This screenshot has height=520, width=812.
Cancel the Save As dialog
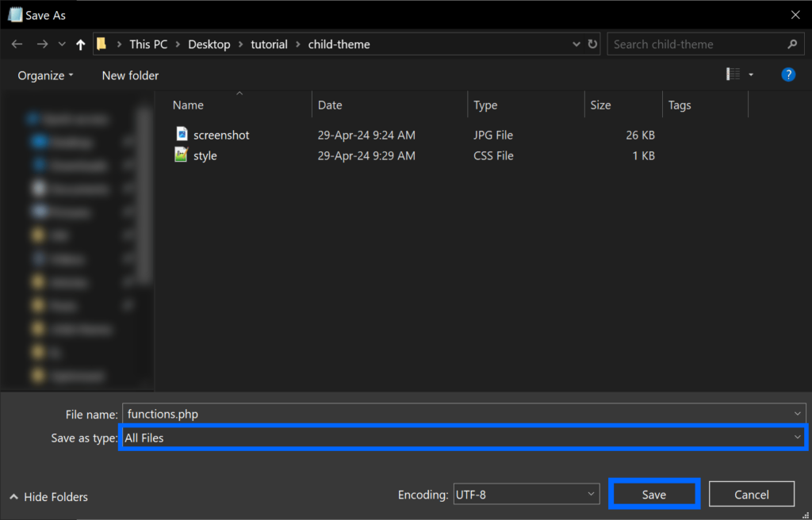752,495
